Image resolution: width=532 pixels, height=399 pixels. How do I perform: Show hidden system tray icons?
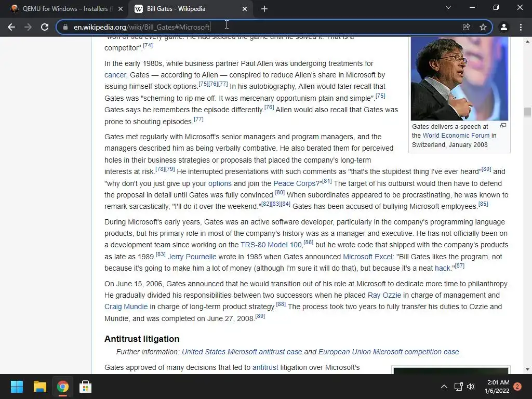tap(444, 387)
